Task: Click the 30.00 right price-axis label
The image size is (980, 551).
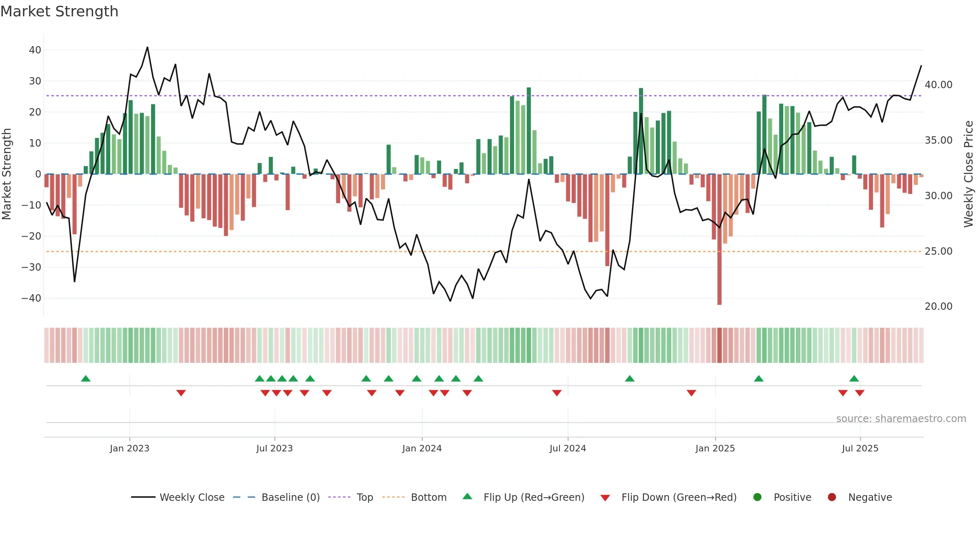Action: tap(938, 196)
